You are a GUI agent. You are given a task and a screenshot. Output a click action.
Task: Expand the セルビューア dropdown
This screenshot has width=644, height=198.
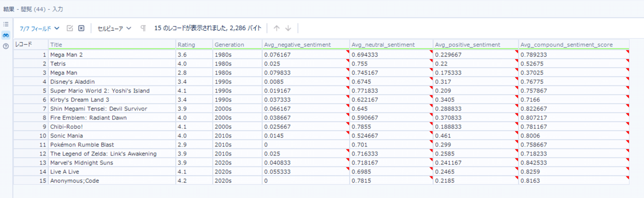click(114, 28)
